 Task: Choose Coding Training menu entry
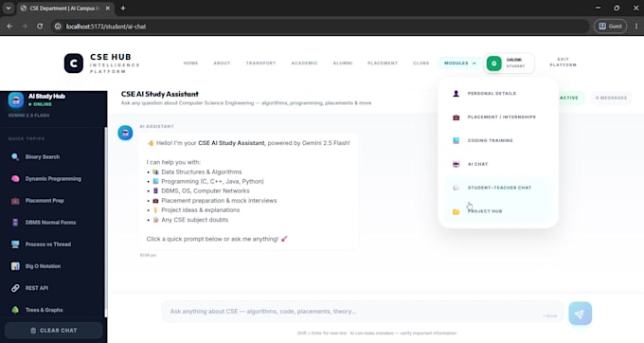click(498, 140)
